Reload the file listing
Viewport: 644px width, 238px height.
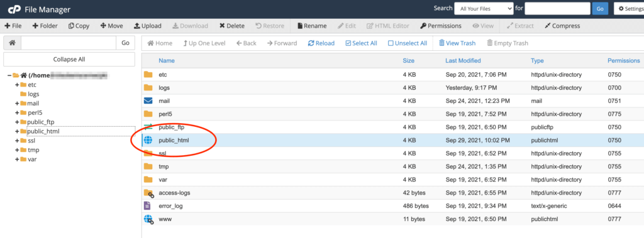(321, 43)
